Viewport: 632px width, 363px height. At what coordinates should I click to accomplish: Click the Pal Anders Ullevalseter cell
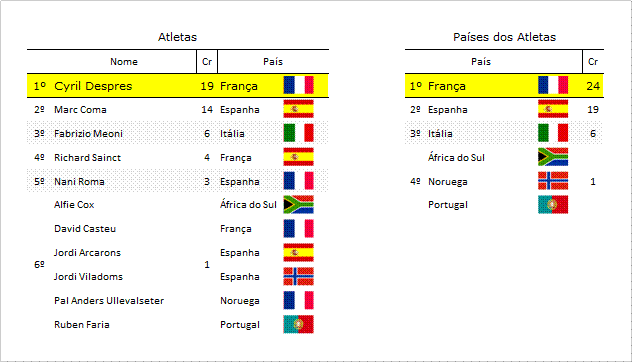point(109,301)
